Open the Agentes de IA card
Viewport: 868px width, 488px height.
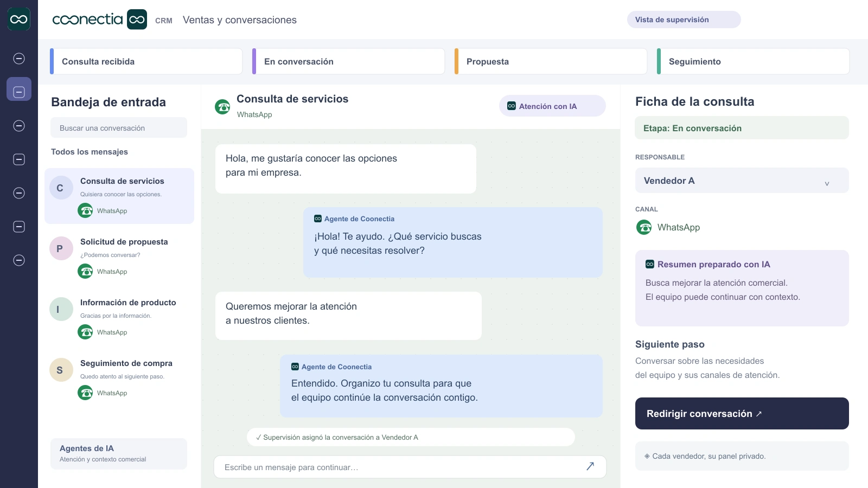119,453
